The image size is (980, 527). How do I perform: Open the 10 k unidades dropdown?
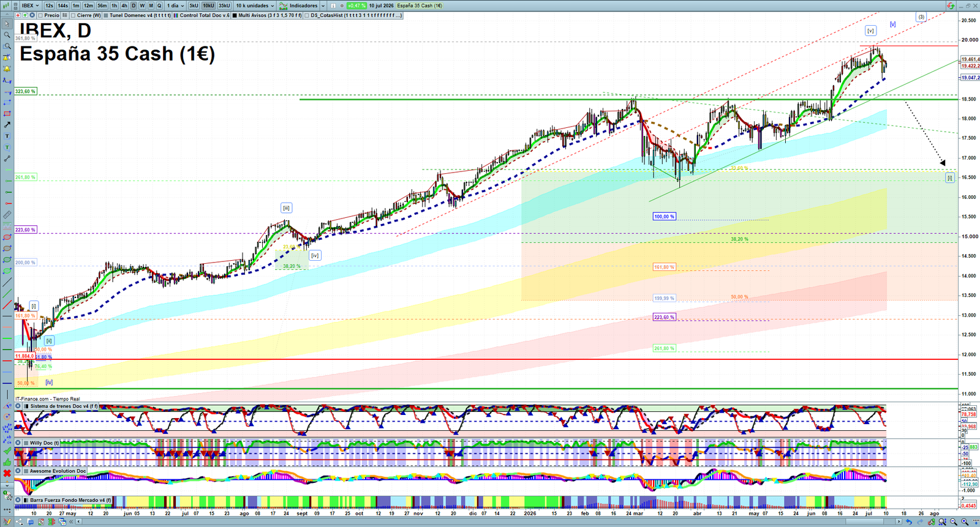tap(255, 6)
